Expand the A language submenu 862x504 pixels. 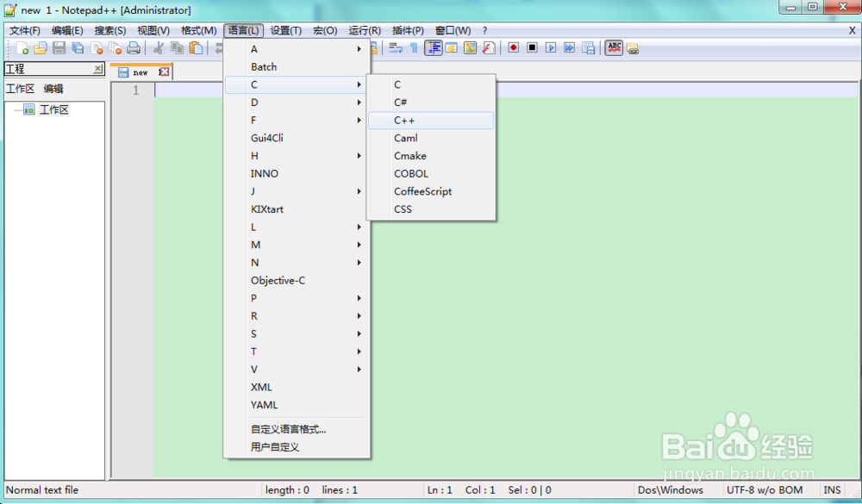click(297, 49)
